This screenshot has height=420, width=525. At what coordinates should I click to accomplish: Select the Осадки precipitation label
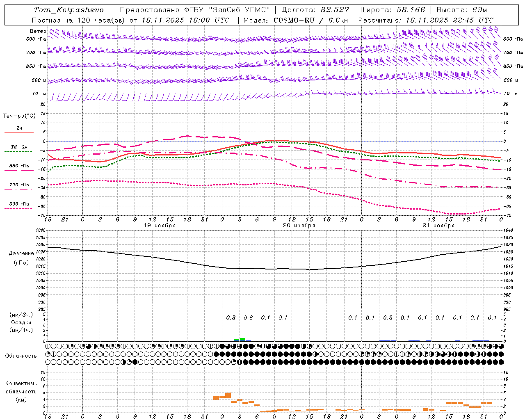point(22,322)
